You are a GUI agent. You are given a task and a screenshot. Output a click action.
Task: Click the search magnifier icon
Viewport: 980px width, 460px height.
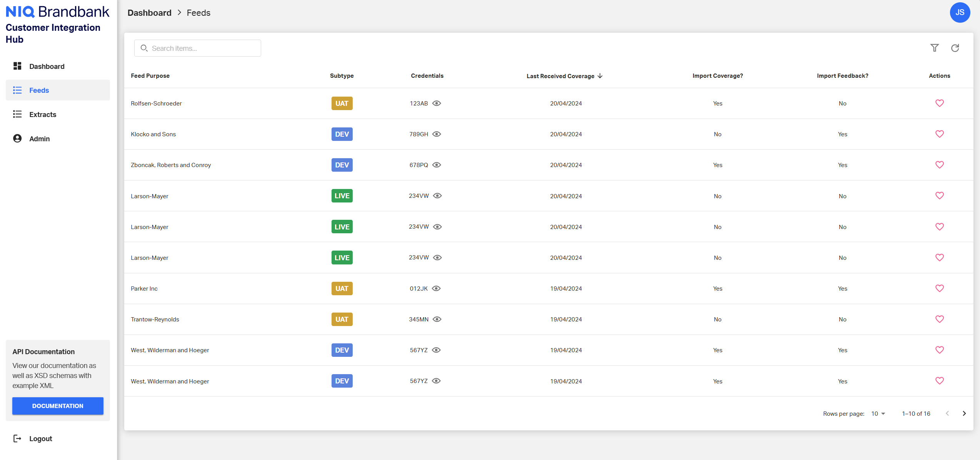(144, 48)
